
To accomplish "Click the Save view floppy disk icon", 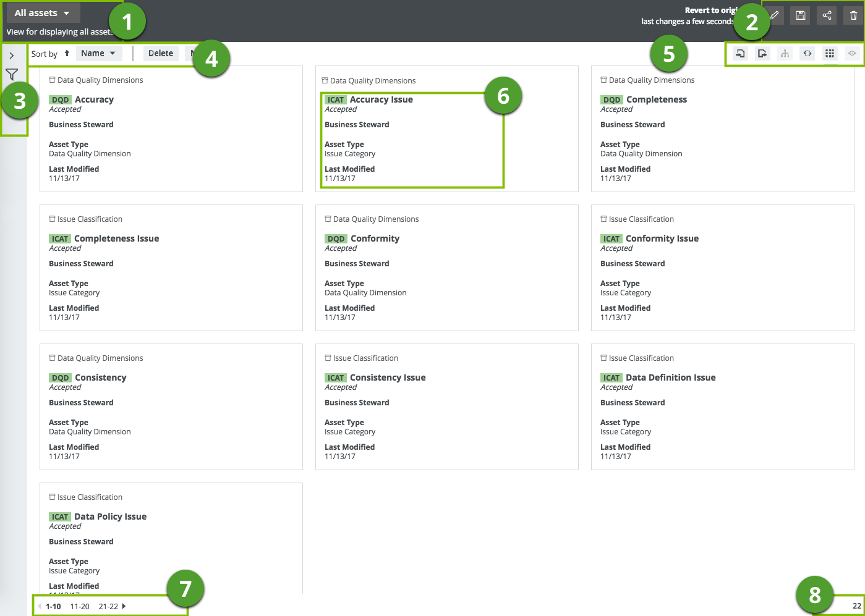I will [800, 15].
